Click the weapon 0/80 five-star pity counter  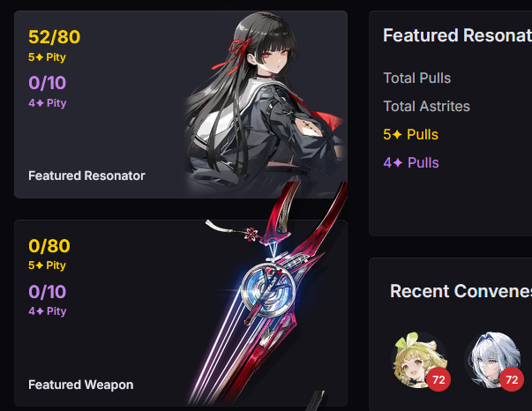[49, 245]
